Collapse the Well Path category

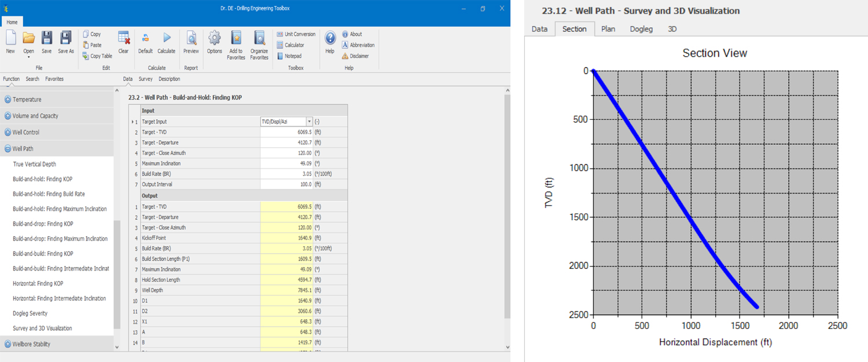[8, 149]
